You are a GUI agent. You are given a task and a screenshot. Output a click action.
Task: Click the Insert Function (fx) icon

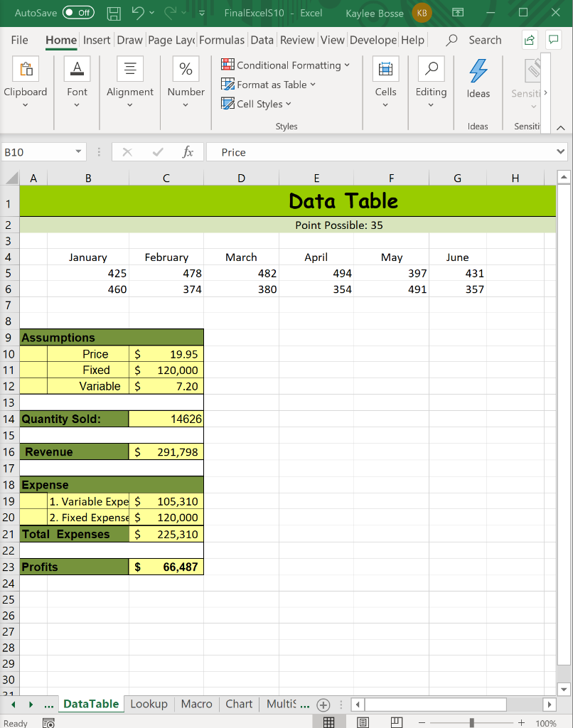tap(187, 151)
